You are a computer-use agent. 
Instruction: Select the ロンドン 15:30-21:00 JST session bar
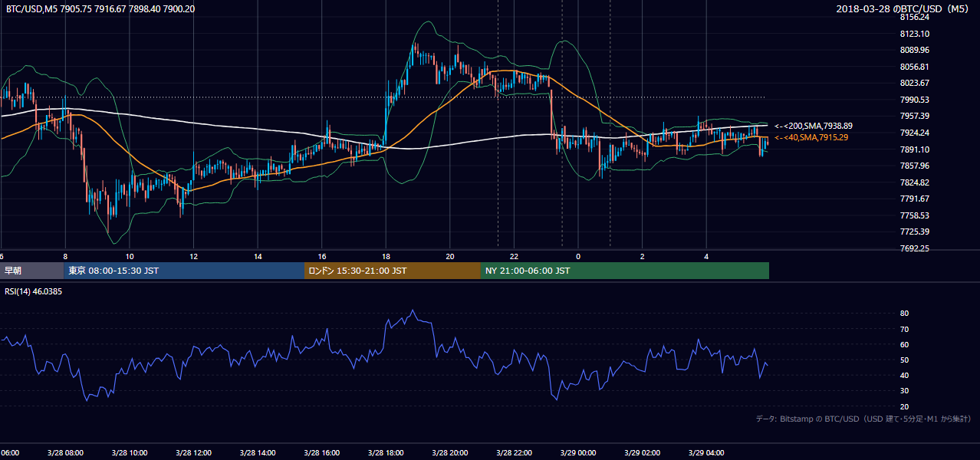point(393,271)
